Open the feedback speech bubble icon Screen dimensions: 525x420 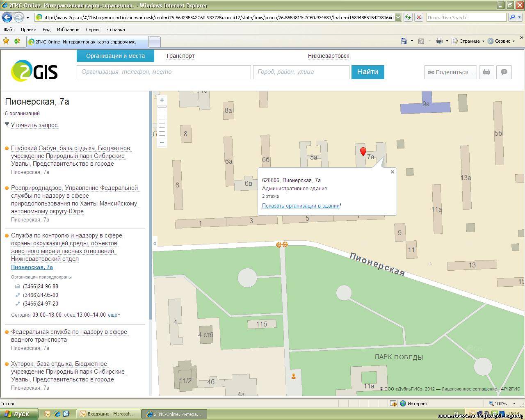point(504,72)
